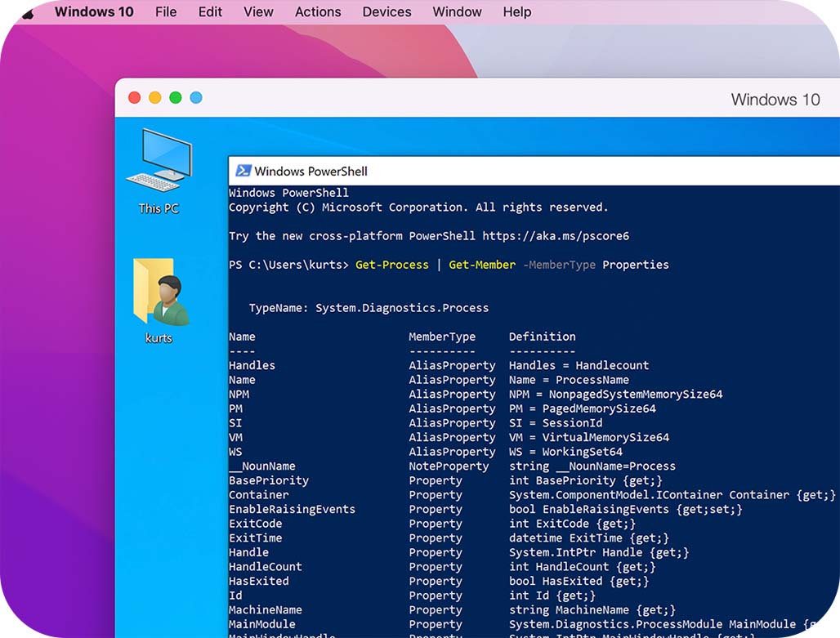
Task: Click 'VM = VirtualMemorySize64' definition
Action: 589,438
